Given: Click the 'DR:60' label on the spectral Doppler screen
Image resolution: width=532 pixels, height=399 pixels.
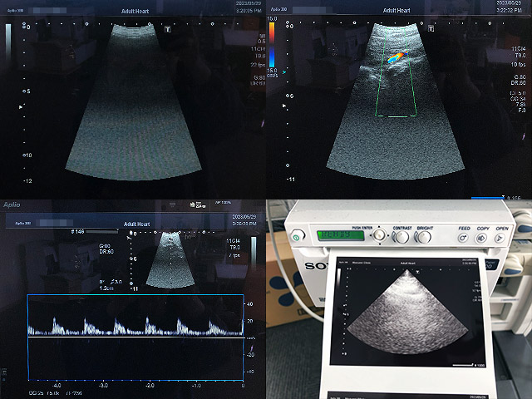Looking at the screenshot, I should click(106, 251).
